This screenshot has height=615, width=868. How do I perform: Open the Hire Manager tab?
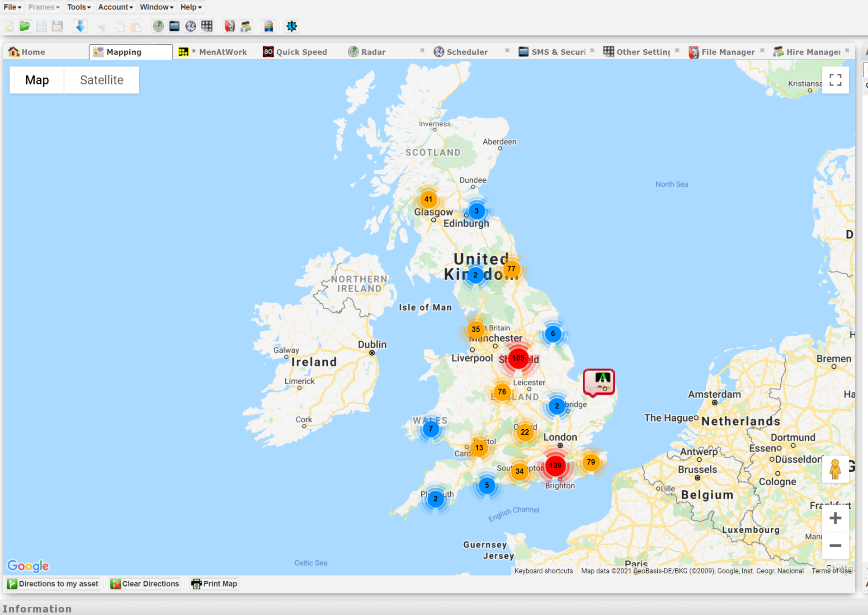click(811, 52)
